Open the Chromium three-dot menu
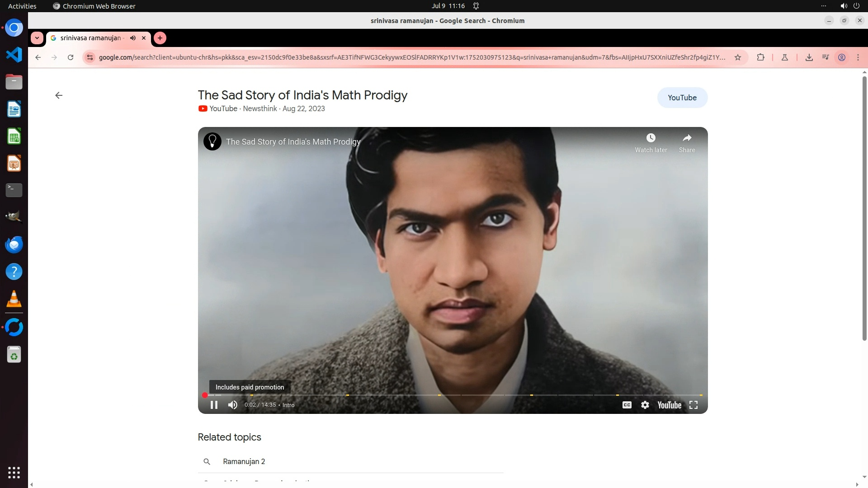This screenshot has height=488, width=868. (858, 57)
